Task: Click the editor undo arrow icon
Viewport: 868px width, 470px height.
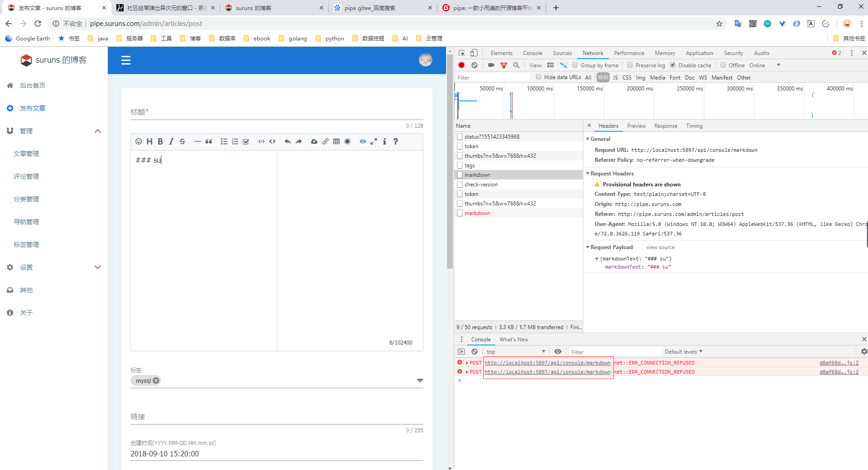Action: [287, 141]
